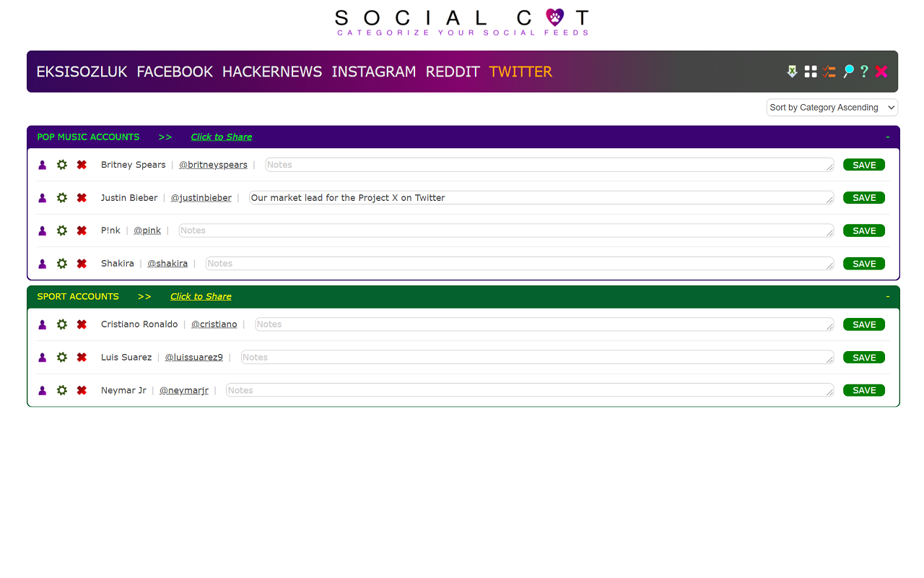Click the orange checklist icon

(829, 72)
